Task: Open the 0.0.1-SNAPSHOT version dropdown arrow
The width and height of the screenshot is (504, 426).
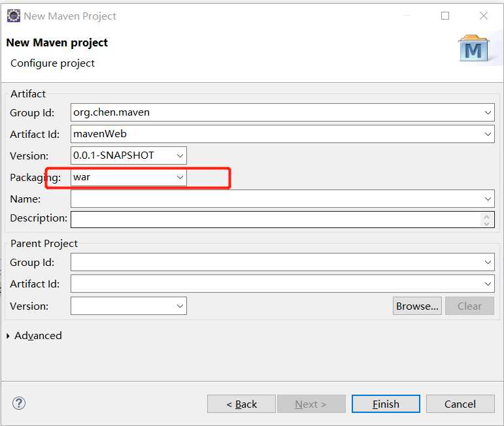Action: [x=180, y=156]
